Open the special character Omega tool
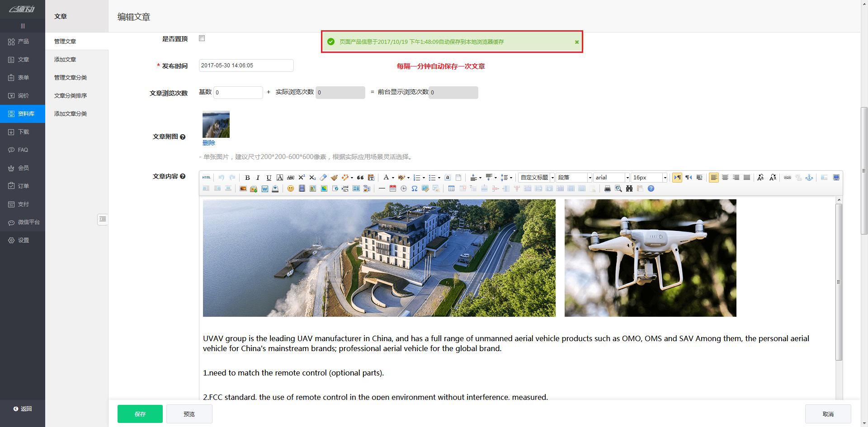The height and width of the screenshot is (427, 868). point(414,188)
